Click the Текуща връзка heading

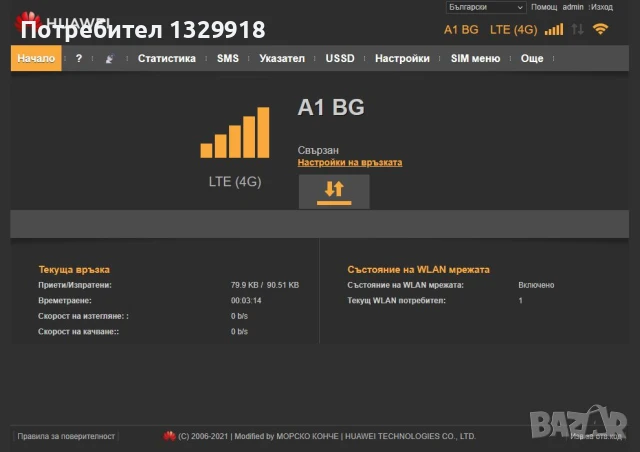pyautogui.click(x=74, y=269)
